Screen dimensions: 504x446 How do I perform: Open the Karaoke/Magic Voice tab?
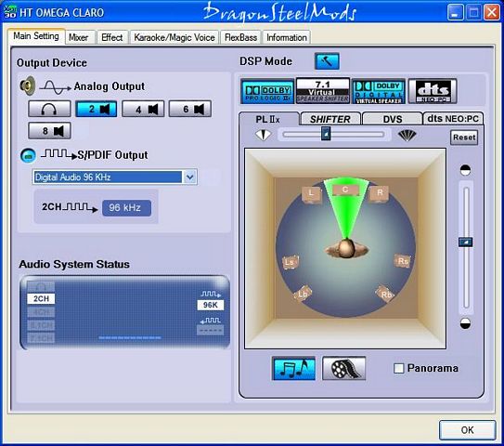click(x=174, y=38)
